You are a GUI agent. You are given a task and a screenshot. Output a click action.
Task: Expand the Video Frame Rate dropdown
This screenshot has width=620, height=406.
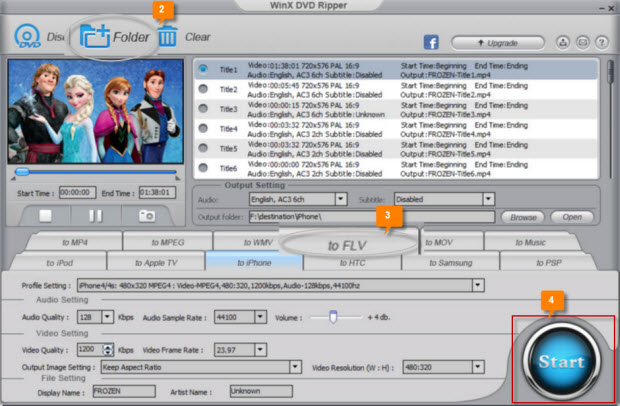pyautogui.click(x=260, y=349)
